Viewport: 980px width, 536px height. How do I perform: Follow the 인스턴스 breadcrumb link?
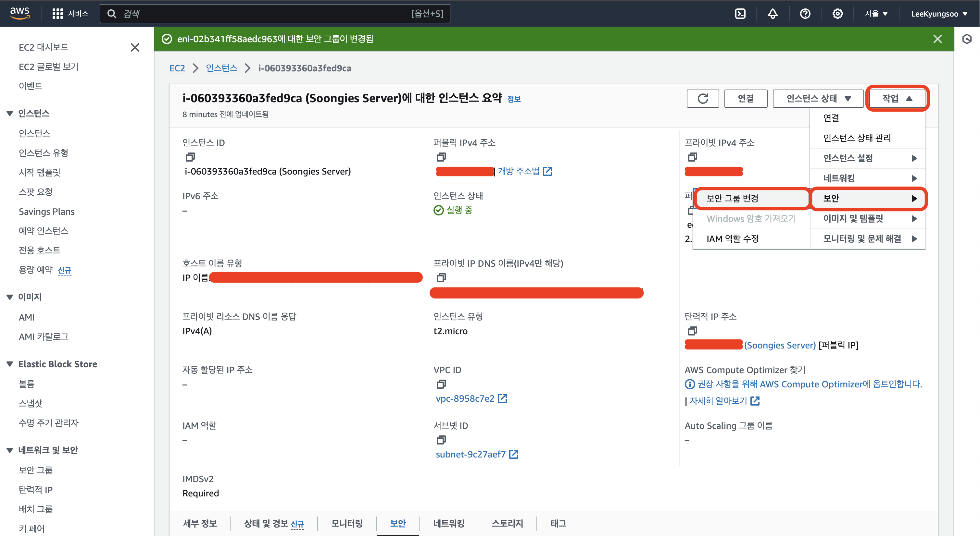(221, 68)
